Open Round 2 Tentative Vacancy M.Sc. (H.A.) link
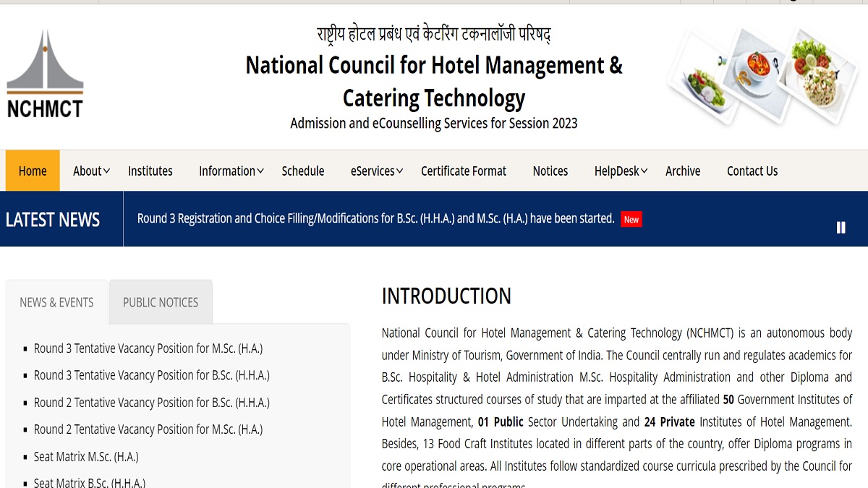Viewport: 868px width, 488px height. 148,429
